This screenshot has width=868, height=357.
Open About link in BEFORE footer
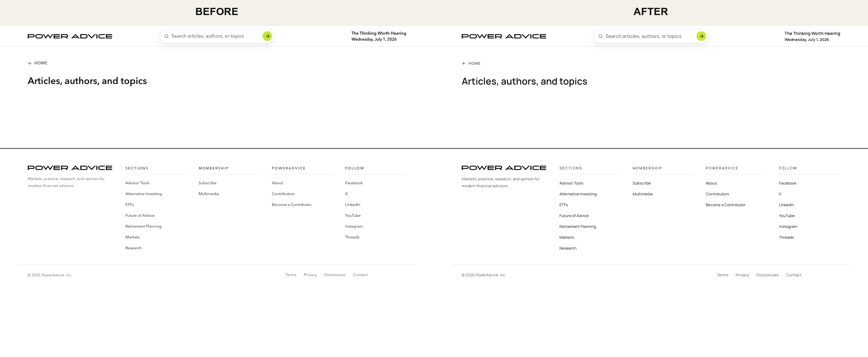277,183
